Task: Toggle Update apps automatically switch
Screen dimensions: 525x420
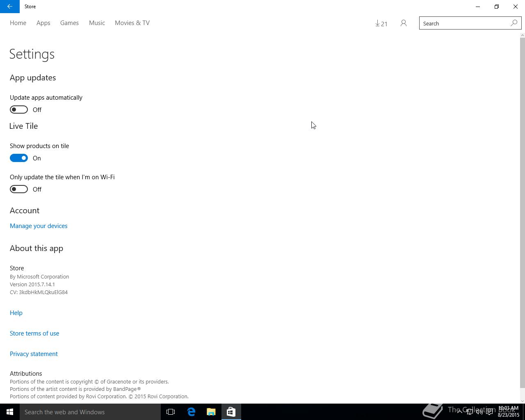Action: (19, 110)
